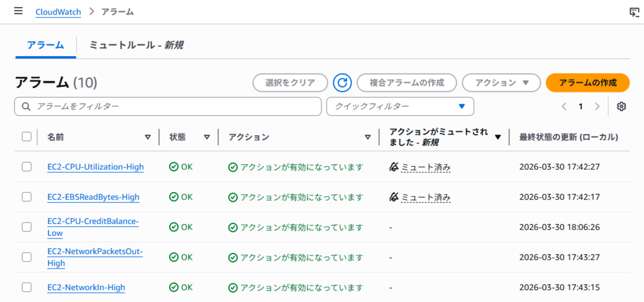This screenshot has width=644, height=302.
Task: Click the アラームをフィルター search field
Action: 167,106
